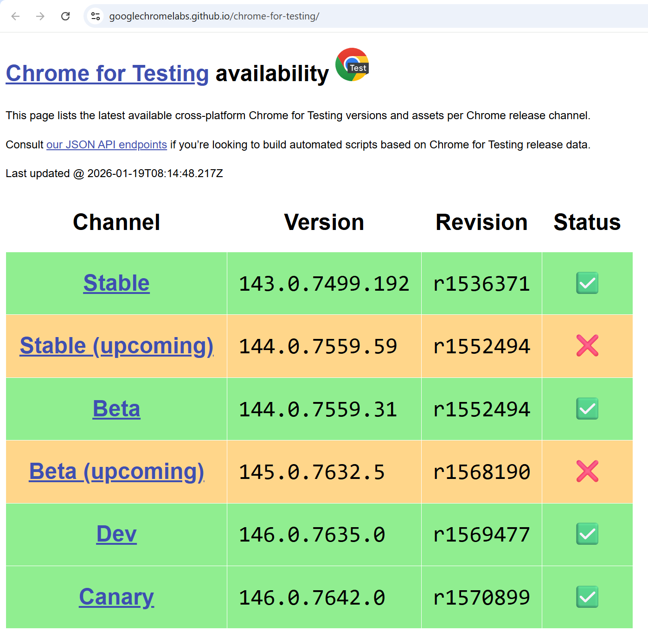Click the Channel column header
Screen dimensions: 648x644
click(x=116, y=222)
